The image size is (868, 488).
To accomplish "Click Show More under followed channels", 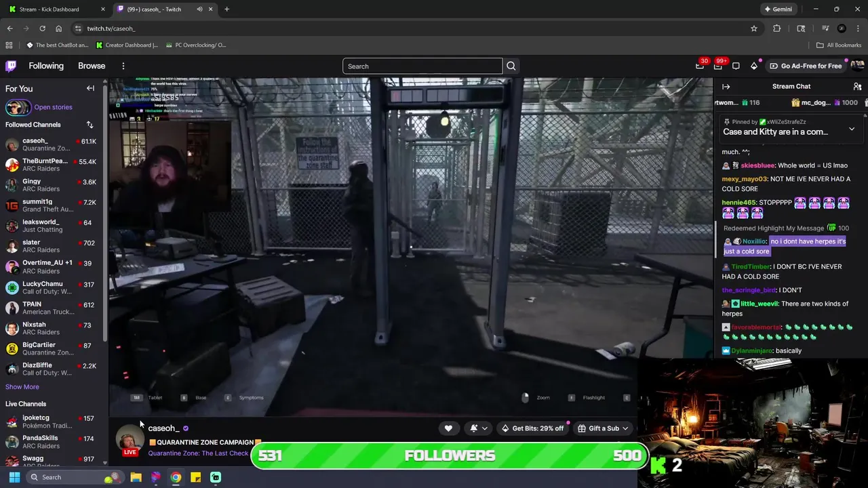I will coord(22,387).
